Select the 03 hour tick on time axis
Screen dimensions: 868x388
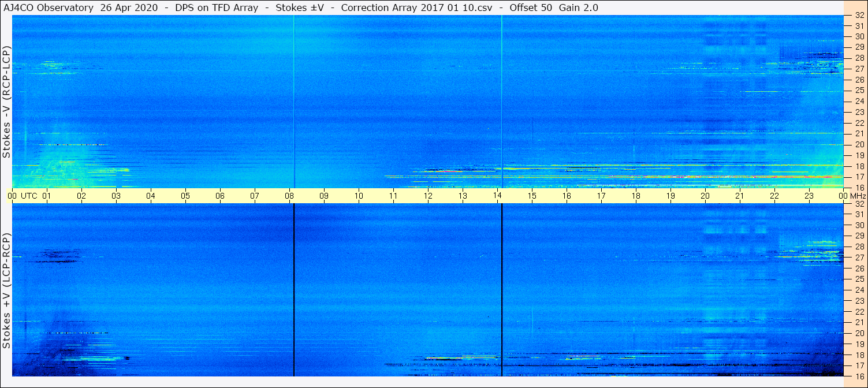[116, 196]
